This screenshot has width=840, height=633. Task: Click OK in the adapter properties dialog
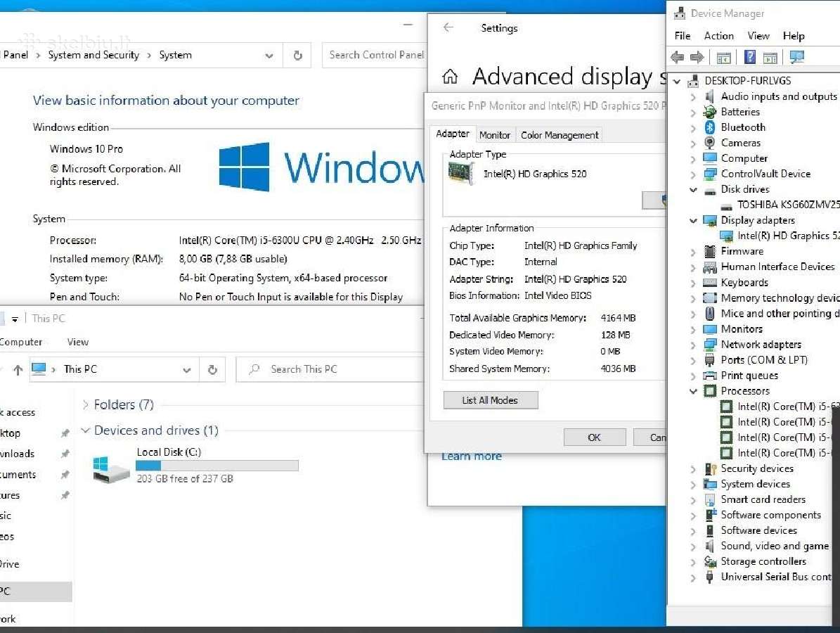594,437
